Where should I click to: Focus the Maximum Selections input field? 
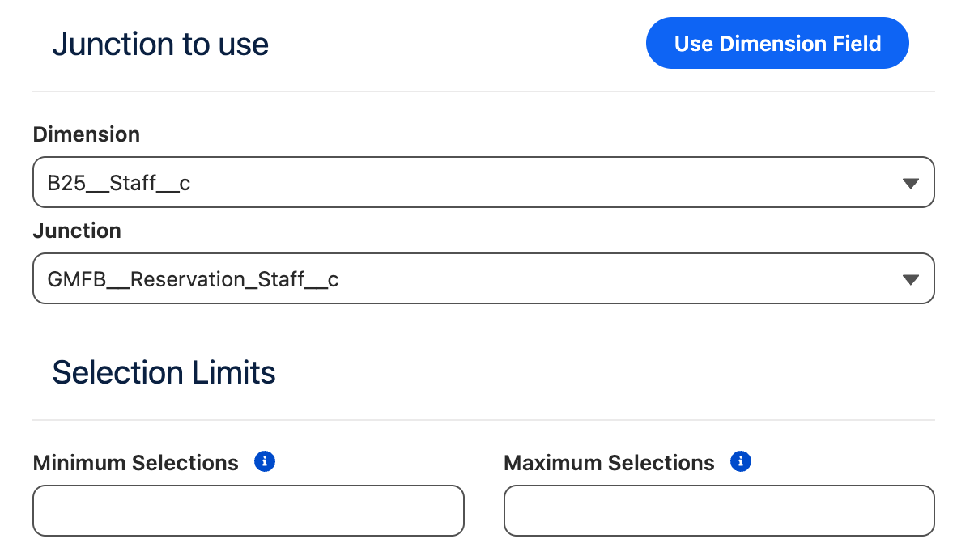click(x=719, y=511)
